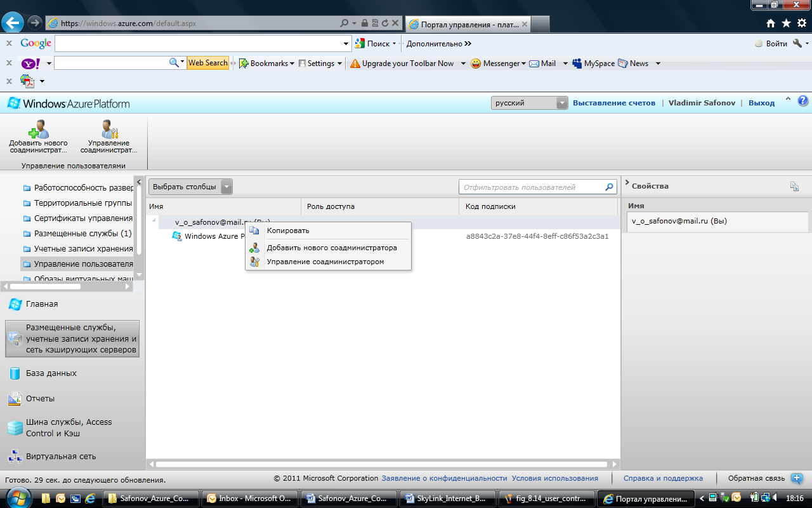
Task: Click copy icon in Свойства panel header
Action: pos(794,186)
